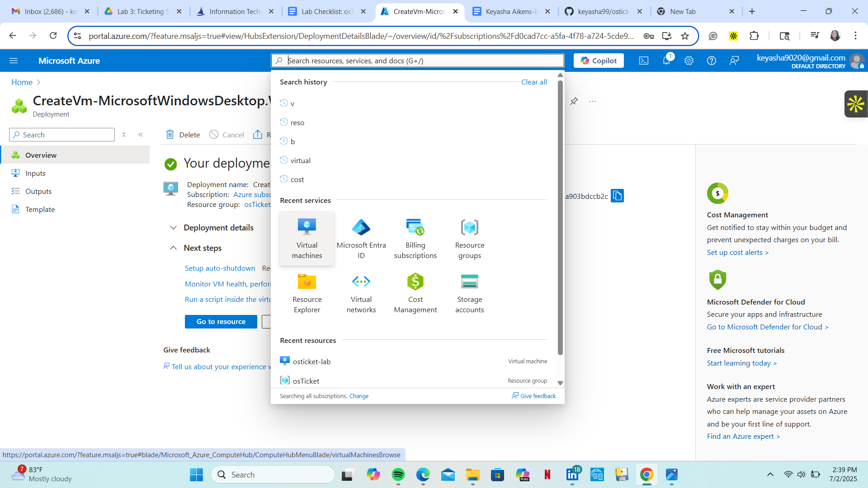This screenshot has height=488, width=868.
Task: Open the Find an Azure expert link
Action: (x=744, y=436)
